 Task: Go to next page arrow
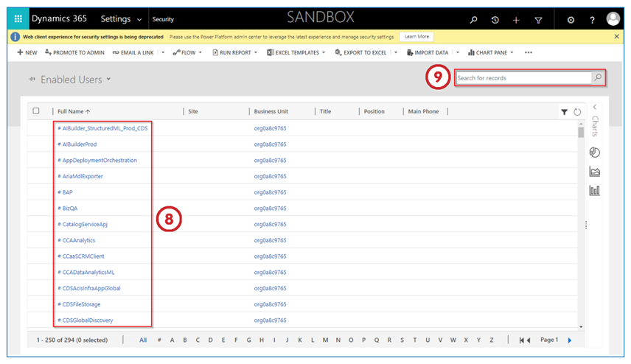(x=570, y=340)
